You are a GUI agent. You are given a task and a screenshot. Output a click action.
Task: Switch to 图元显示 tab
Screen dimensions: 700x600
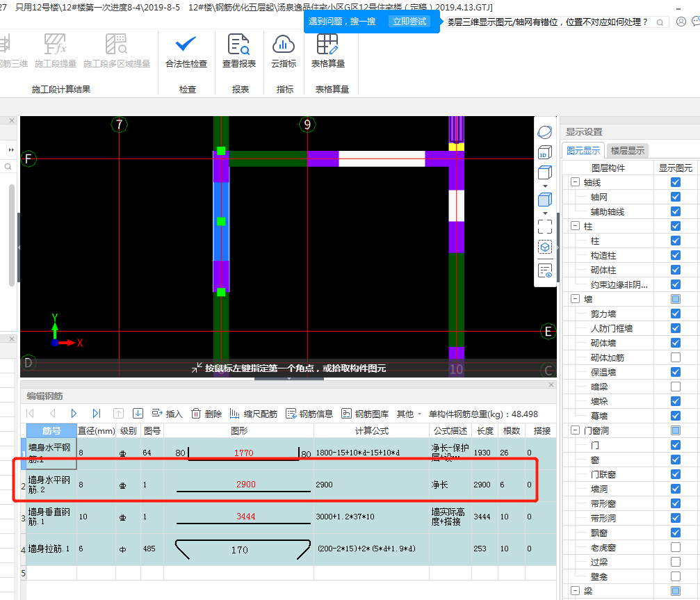pyautogui.click(x=583, y=150)
